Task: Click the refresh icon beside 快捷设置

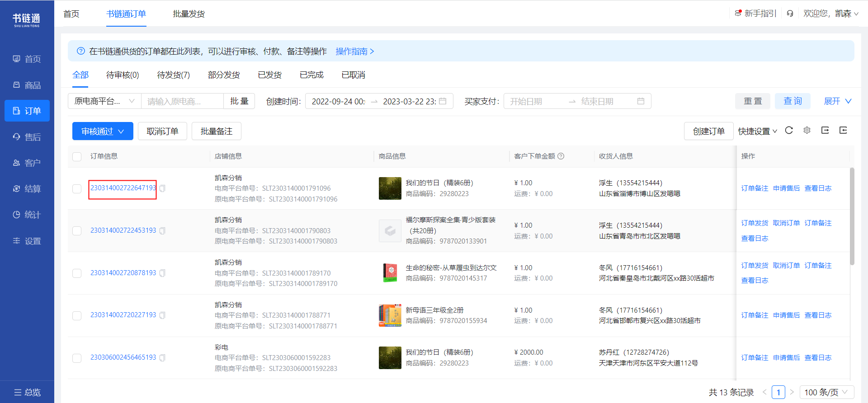Action: coord(789,131)
